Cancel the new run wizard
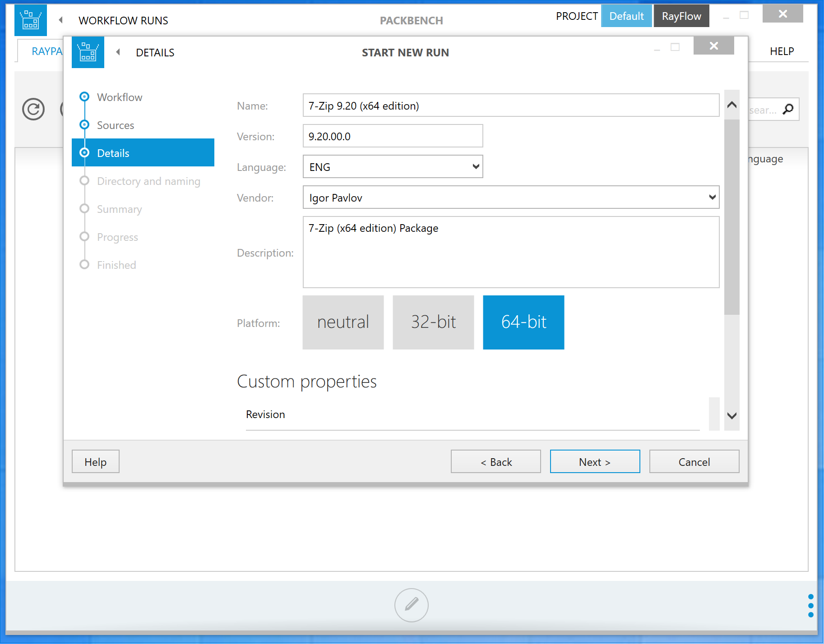The image size is (824, 644). point(694,461)
